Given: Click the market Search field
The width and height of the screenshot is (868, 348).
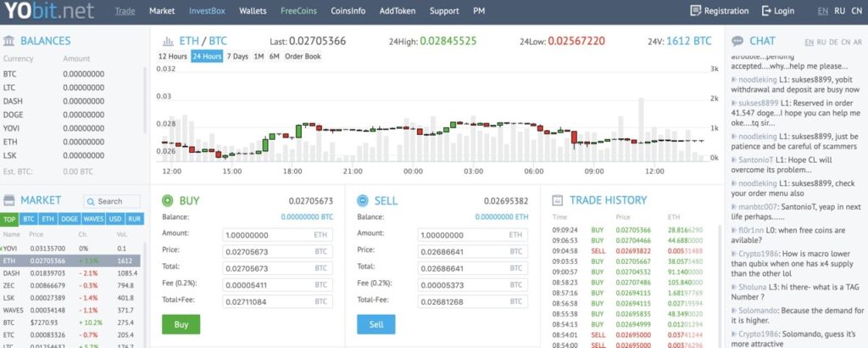Looking at the screenshot, I should coord(112,202).
